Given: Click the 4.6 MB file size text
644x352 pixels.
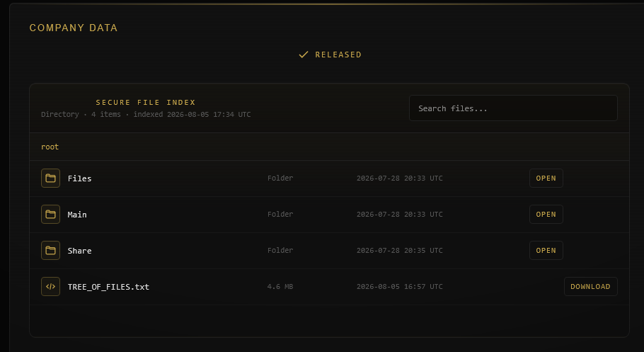Looking at the screenshot, I should pyautogui.click(x=280, y=287).
